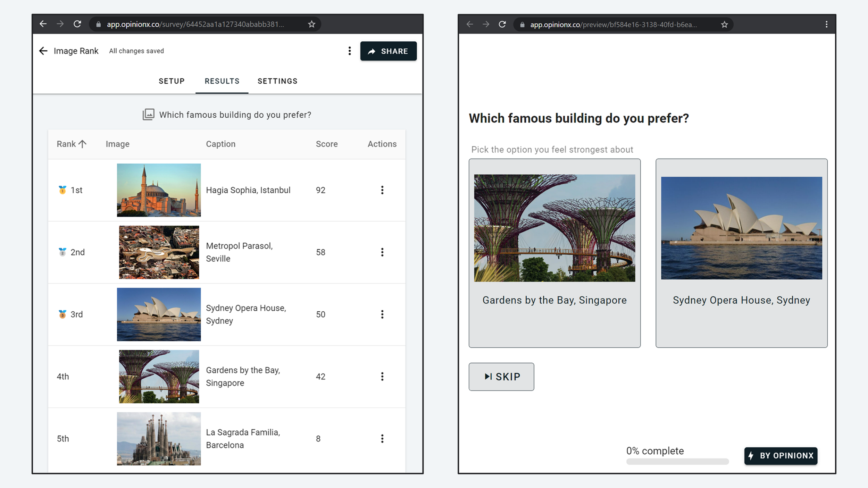The height and width of the screenshot is (488, 868).
Task: Open the preview browser's three-dot menu
Action: point(826,24)
